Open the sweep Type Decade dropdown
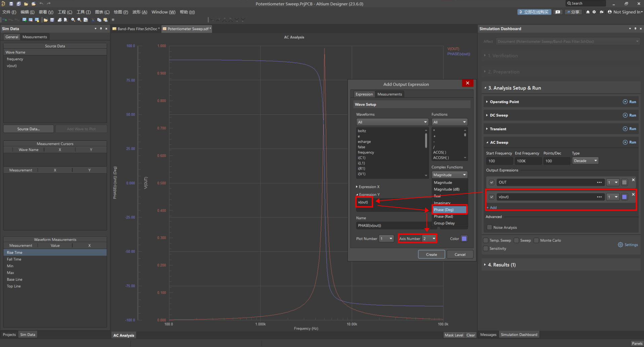The image size is (644, 347). pos(585,161)
